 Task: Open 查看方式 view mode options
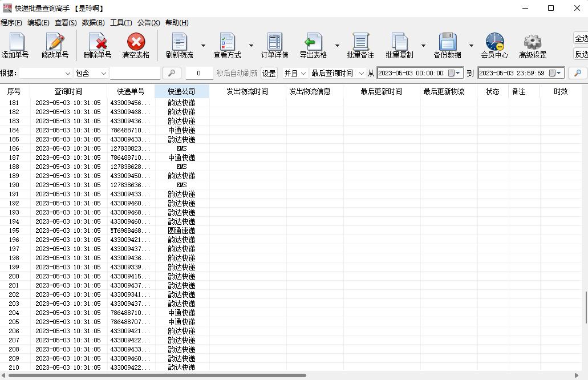tap(227, 45)
